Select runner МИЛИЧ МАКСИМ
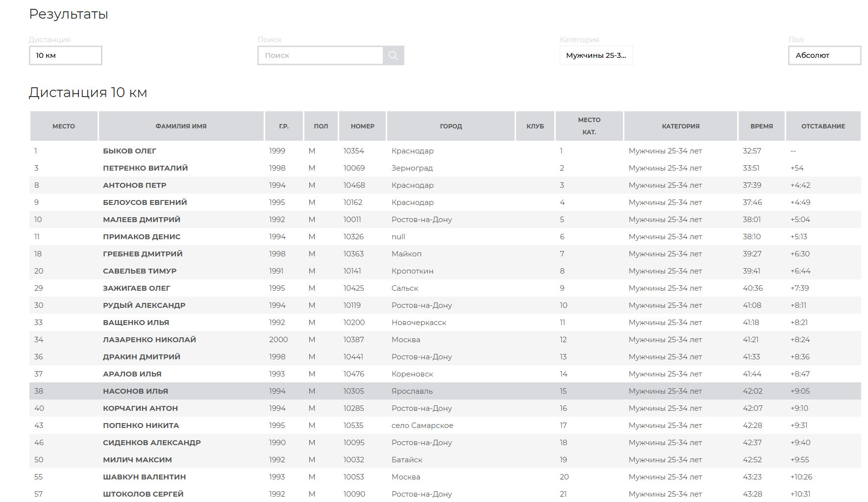 click(x=137, y=460)
